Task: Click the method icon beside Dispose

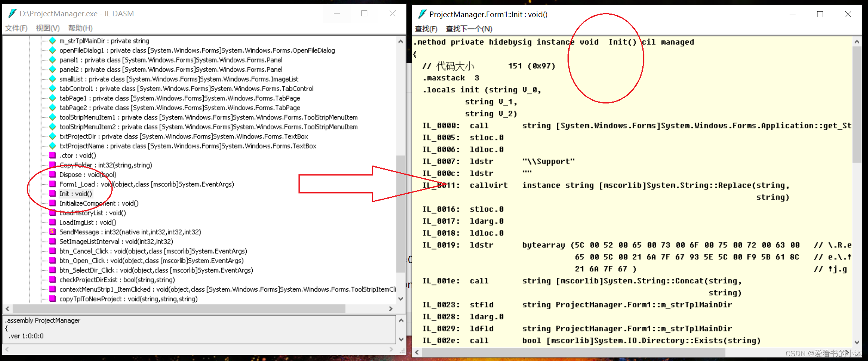Action: pyautogui.click(x=53, y=174)
